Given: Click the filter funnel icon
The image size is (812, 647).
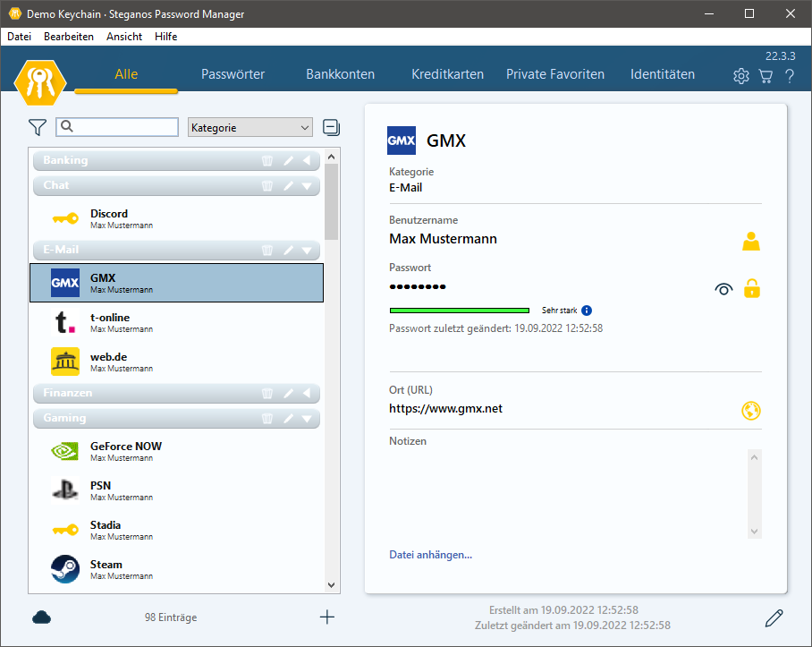Looking at the screenshot, I should pyautogui.click(x=38, y=127).
